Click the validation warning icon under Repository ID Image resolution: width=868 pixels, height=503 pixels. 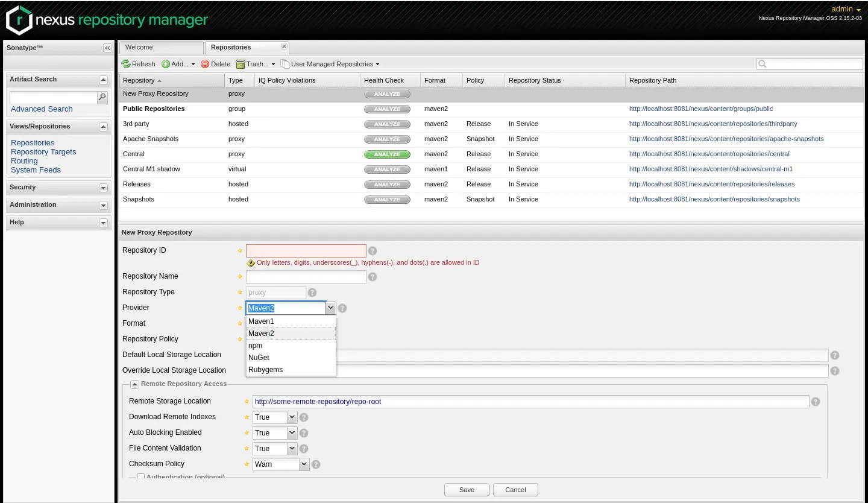point(251,263)
